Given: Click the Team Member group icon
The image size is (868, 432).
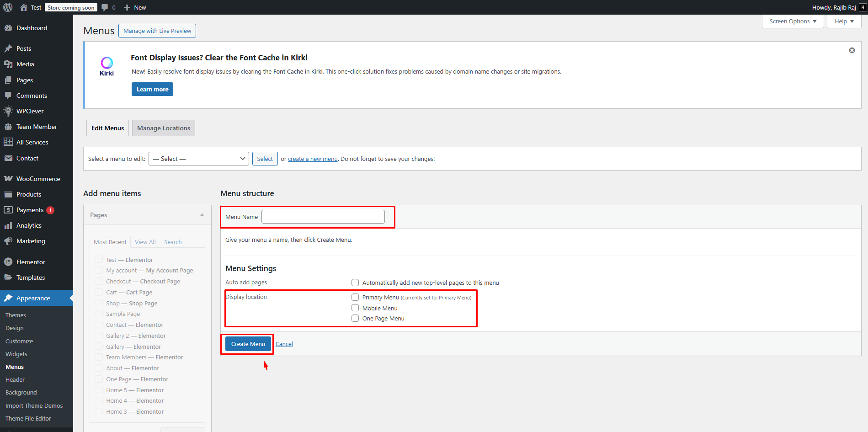Looking at the screenshot, I should [x=8, y=127].
